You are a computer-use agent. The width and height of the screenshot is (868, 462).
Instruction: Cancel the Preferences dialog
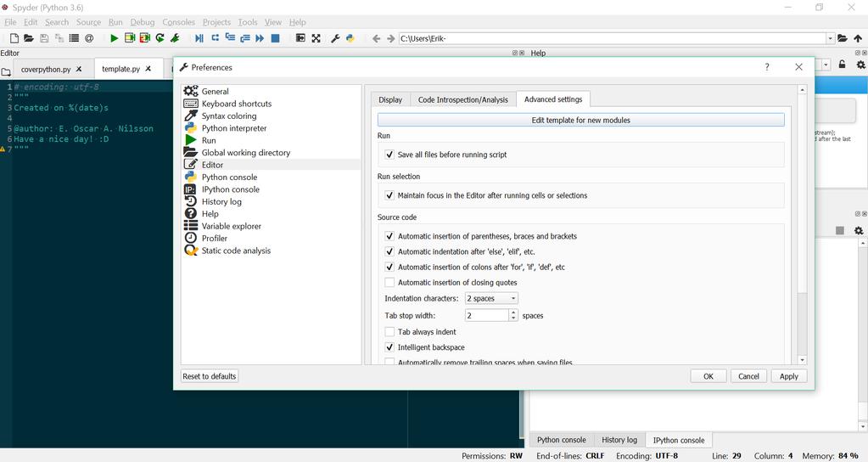pyautogui.click(x=748, y=376)
